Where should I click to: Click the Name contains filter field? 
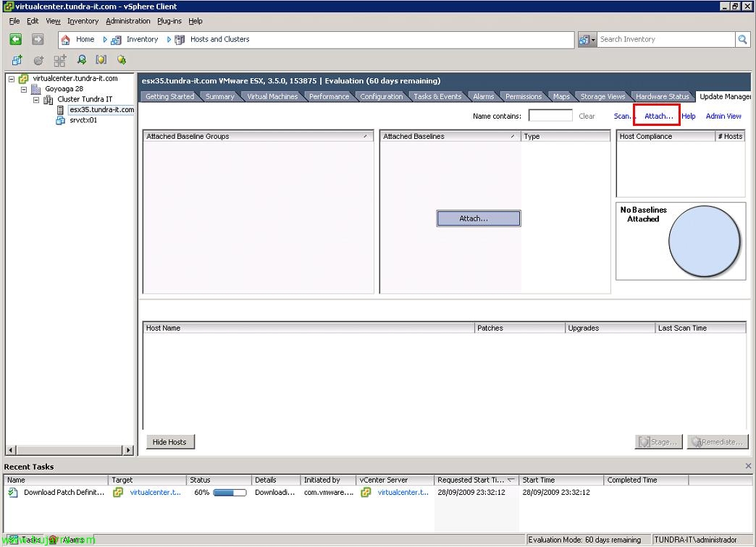pos(550,116)
